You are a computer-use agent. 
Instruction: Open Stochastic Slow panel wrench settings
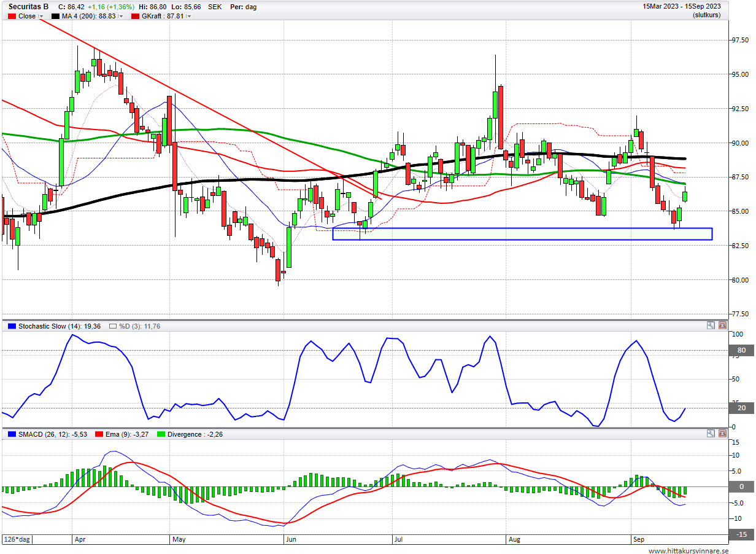711,326
